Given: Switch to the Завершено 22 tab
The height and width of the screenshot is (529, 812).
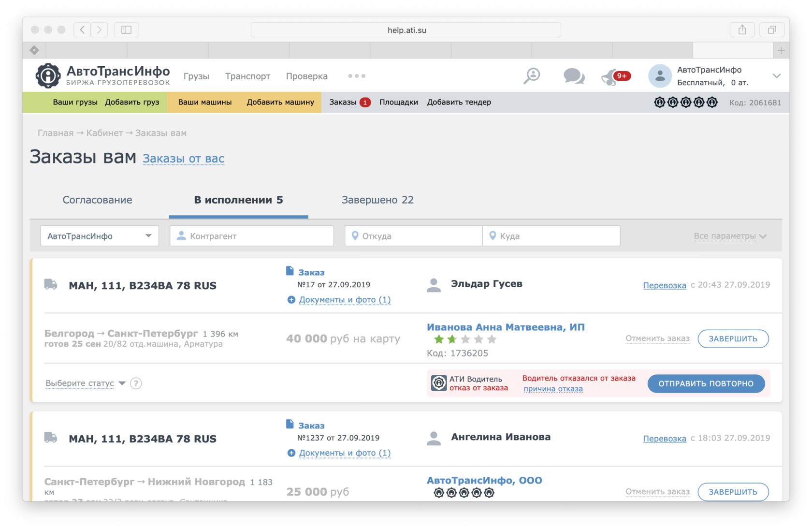Looking at the screenshot, I should click(377, 200).
